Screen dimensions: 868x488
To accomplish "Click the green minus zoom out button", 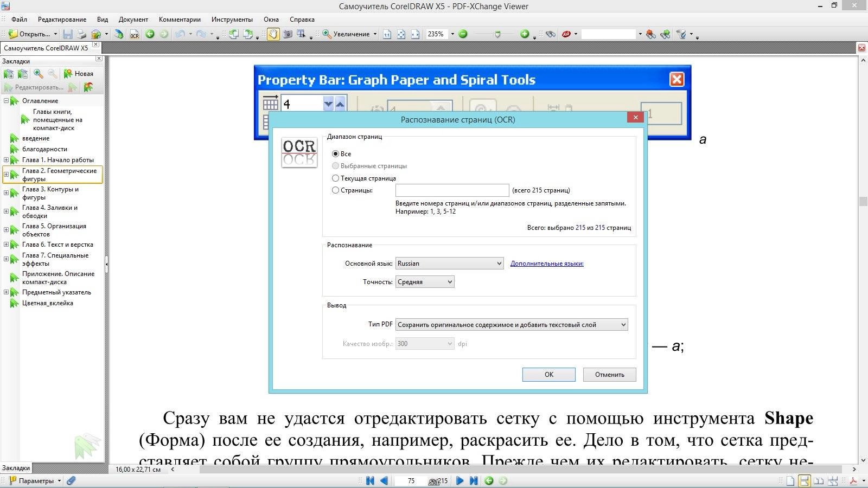I will coord(463,34).
